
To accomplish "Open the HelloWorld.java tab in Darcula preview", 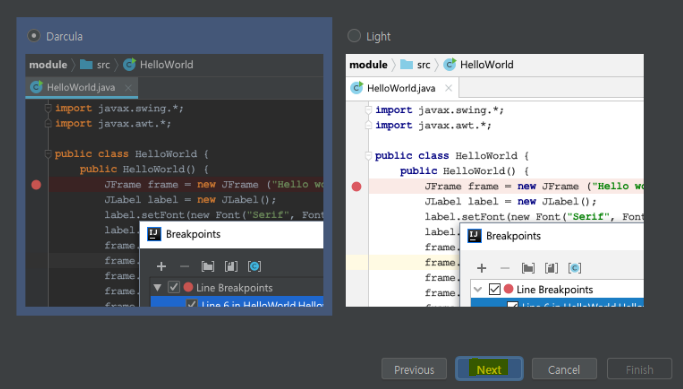I will coord(82,88).
